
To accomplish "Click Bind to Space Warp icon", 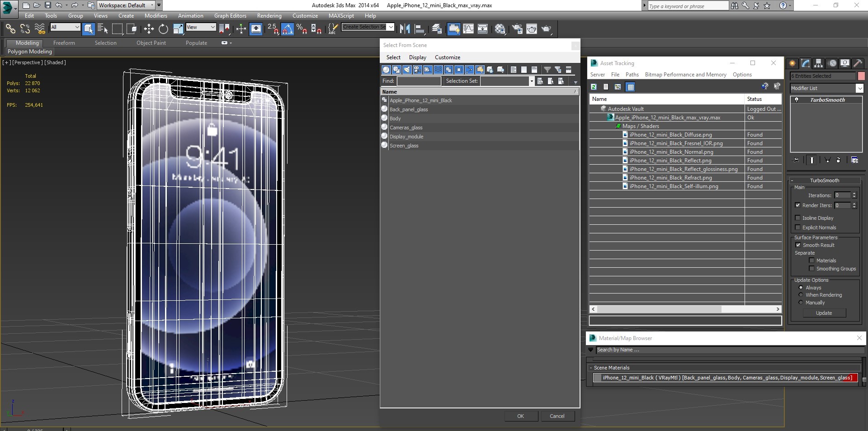I will pos(40,29).
